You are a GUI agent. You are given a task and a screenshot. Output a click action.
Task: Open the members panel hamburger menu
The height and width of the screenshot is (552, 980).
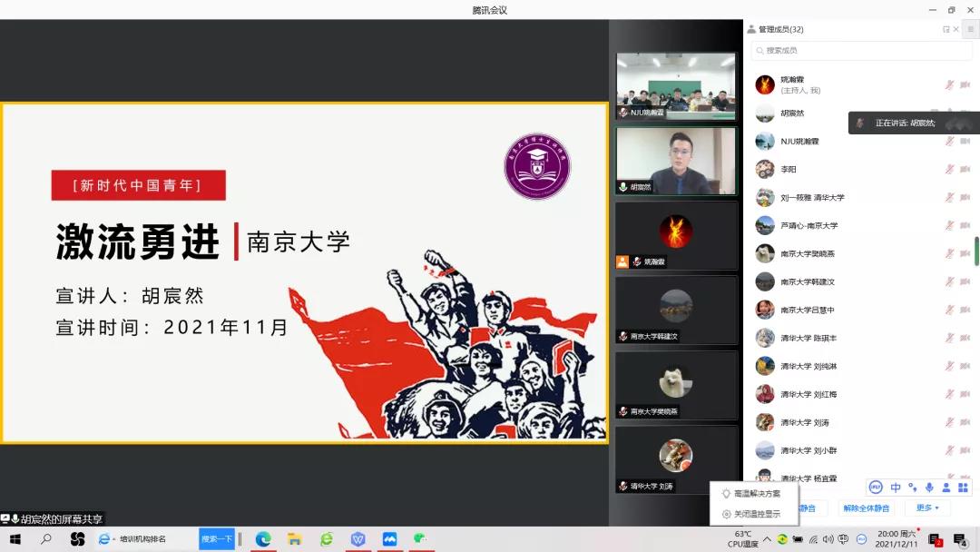tap(970, 28)
